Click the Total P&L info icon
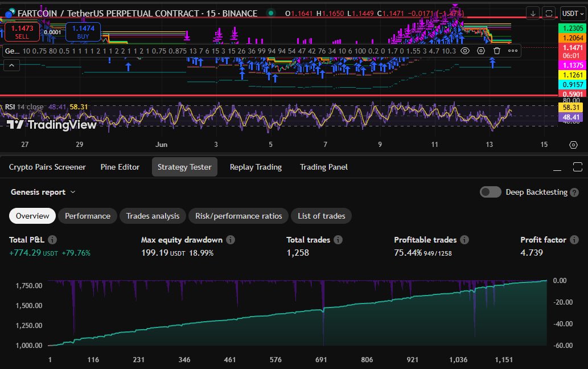Viewport: 588px width, 369px height. pyautogui.click(x=52, y=240)
